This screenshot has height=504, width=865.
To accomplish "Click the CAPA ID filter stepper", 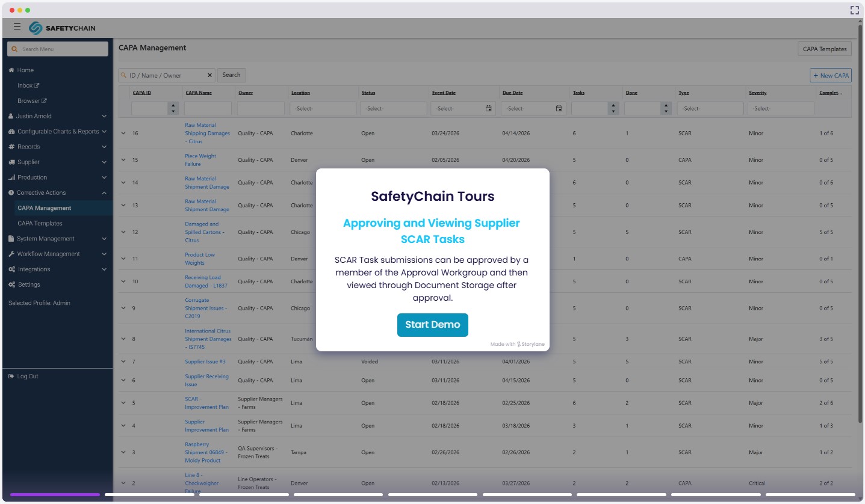I will 174,108.
